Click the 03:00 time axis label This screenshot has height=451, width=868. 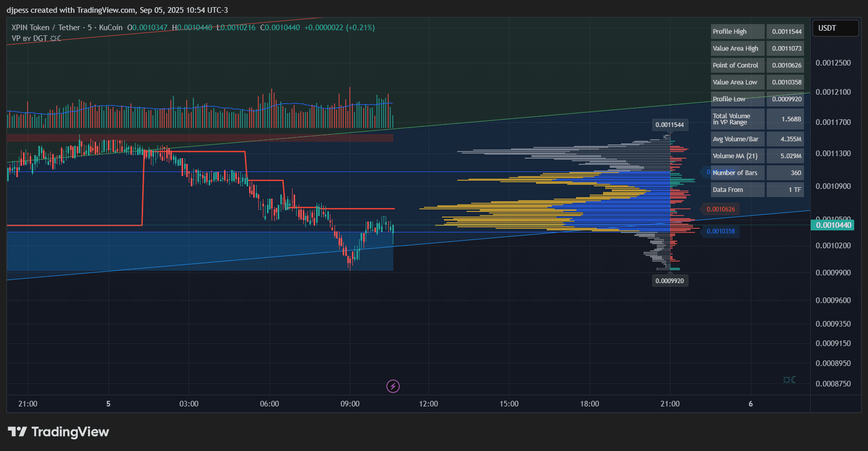pyautogui.click(x=189, y=403)
